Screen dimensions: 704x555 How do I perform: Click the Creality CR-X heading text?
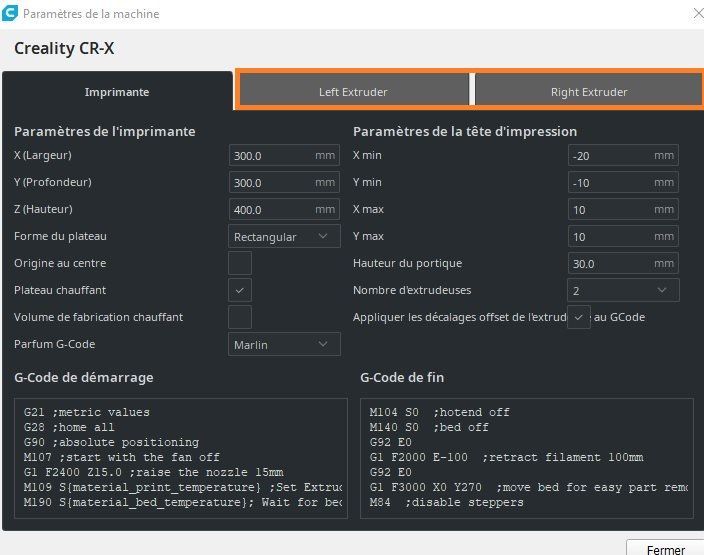click(x=64, y=48)
